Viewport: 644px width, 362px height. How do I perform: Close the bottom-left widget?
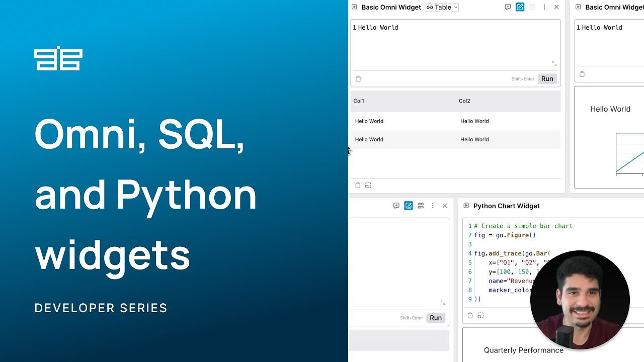click(x=445, y=206)
